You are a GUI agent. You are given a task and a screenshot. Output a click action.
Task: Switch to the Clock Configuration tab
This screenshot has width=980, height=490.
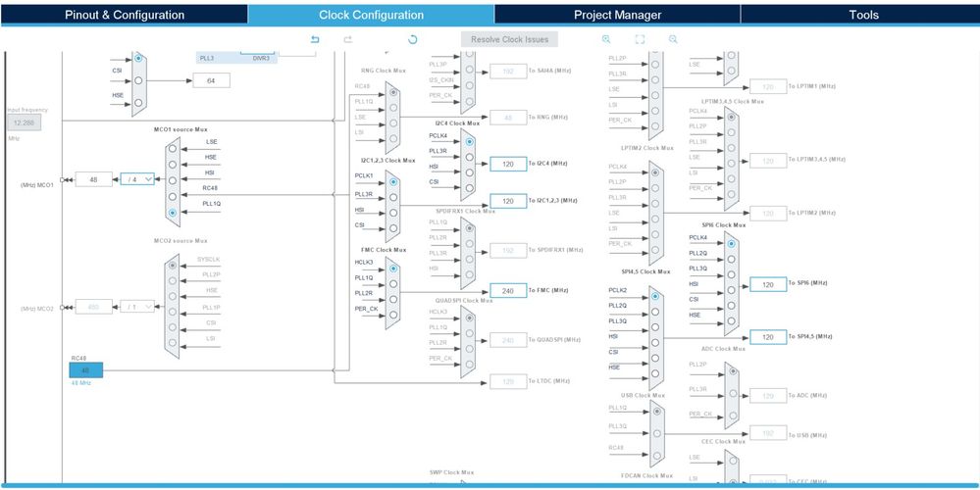371,15
